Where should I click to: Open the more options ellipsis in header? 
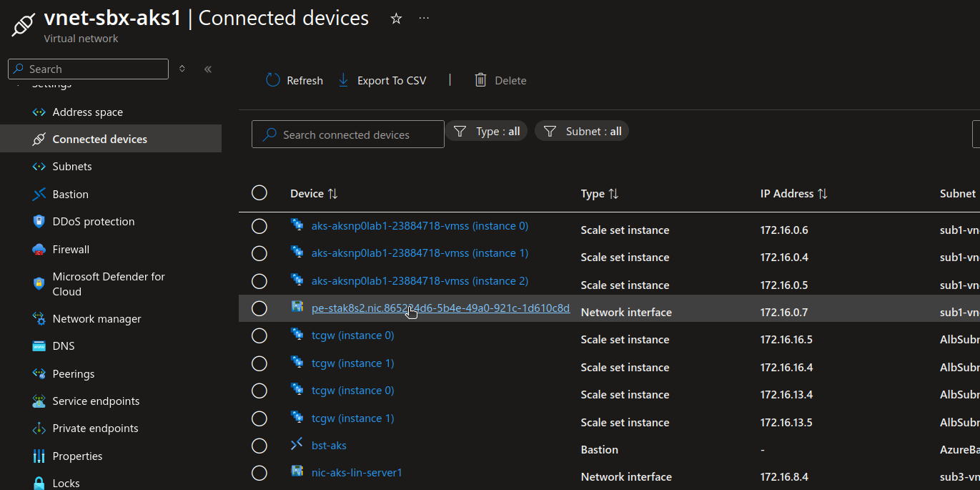point(424,19)
